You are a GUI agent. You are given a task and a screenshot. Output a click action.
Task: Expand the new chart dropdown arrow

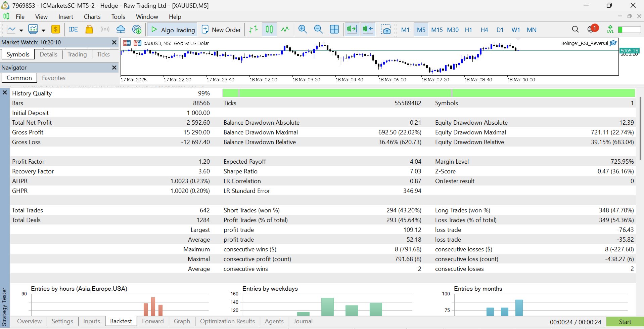[x=21, y=30]
